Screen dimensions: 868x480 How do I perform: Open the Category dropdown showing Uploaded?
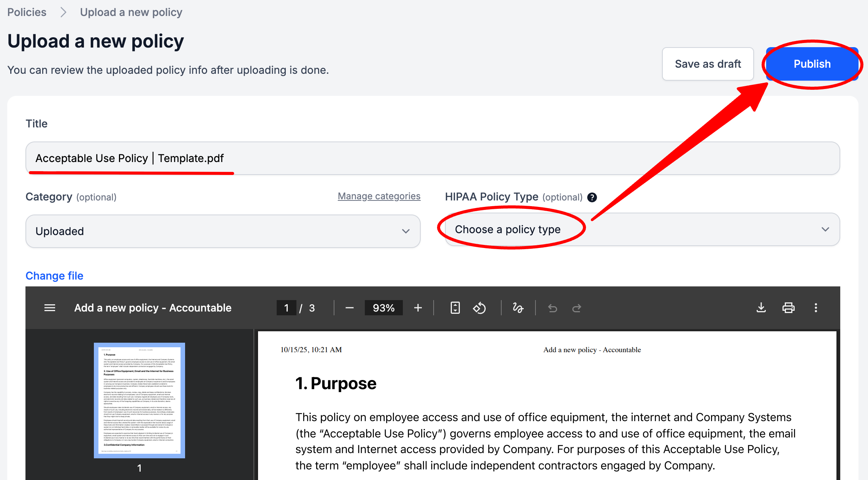point(223,231)
